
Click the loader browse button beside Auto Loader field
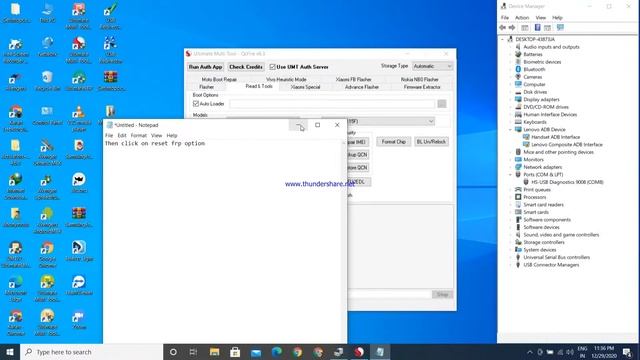[442, 104]
